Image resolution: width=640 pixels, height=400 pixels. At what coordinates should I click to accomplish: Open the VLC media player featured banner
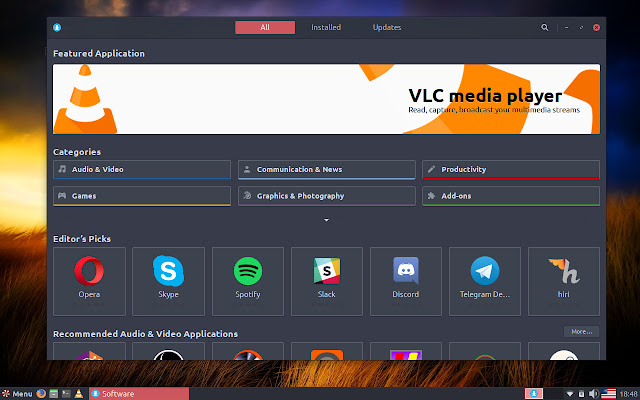pyautogui.click(x=326, y=99)
